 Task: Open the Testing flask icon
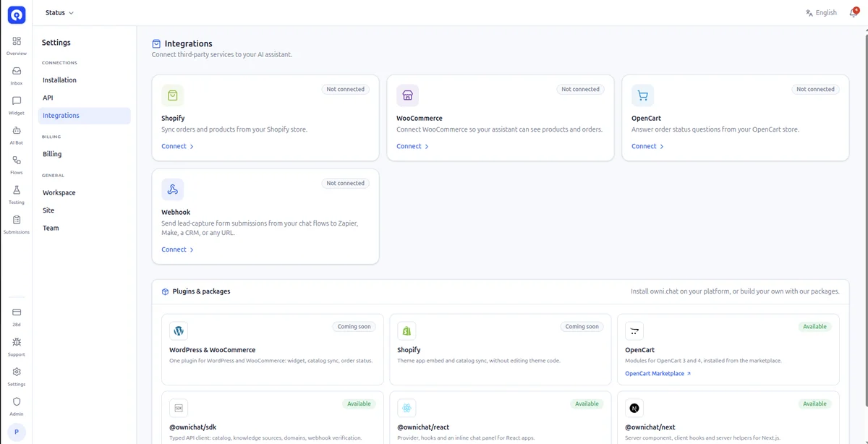click(17, 190)
